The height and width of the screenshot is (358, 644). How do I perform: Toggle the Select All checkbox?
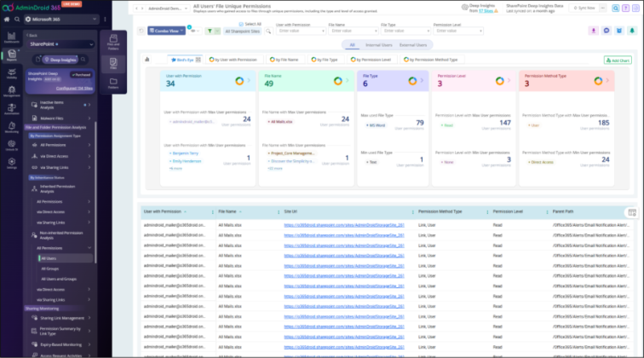pos(241,24)
